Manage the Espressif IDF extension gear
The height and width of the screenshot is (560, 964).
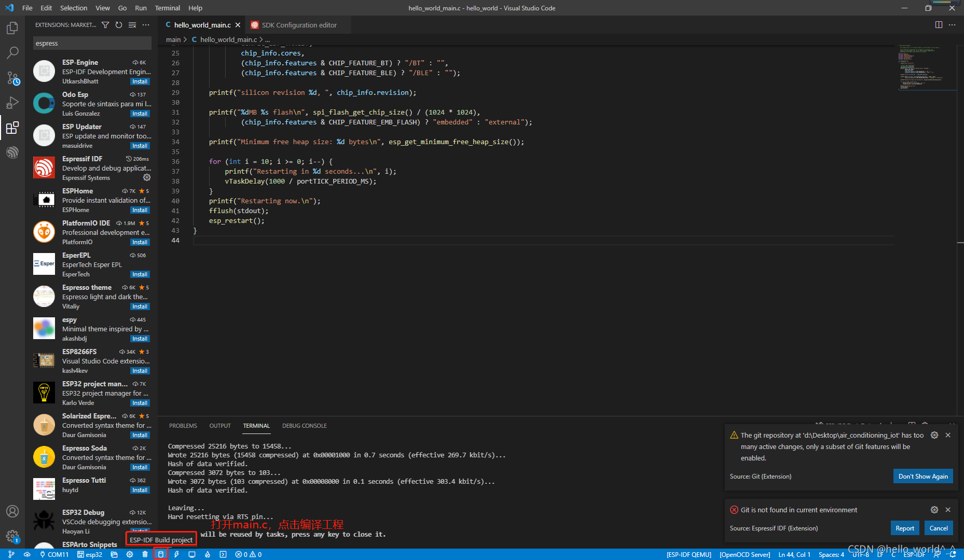click(147, 177)
